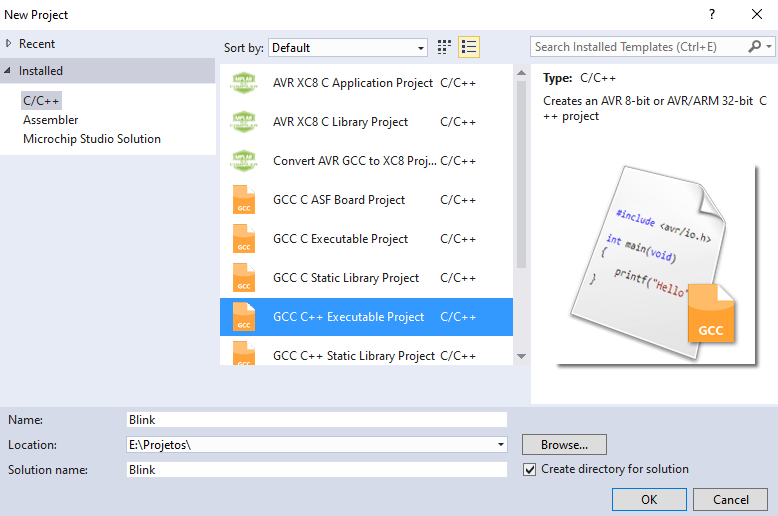Click the AVR XC8 C Application Project icon
This screenshot has width=778, height=516.
click(x=244, y=83)
